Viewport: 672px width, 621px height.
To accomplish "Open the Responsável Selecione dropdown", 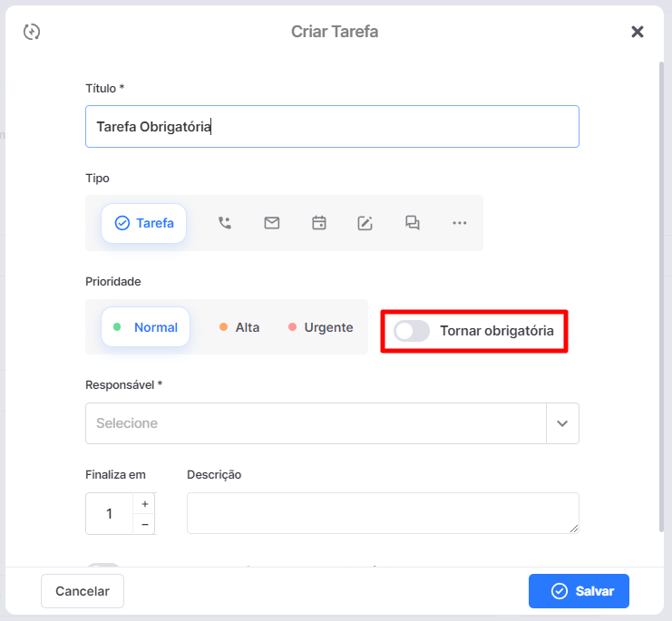I will (x=316, y=423).
